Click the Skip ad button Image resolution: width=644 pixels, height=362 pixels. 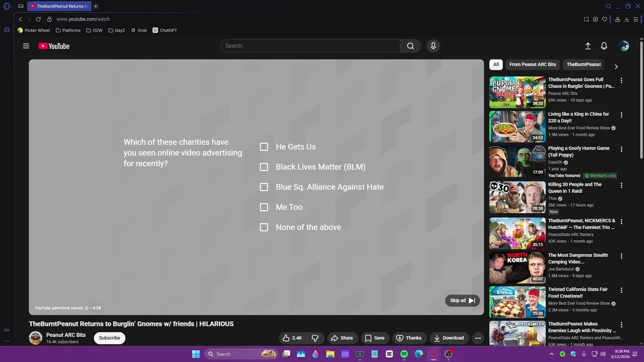(x=462, y=301)
